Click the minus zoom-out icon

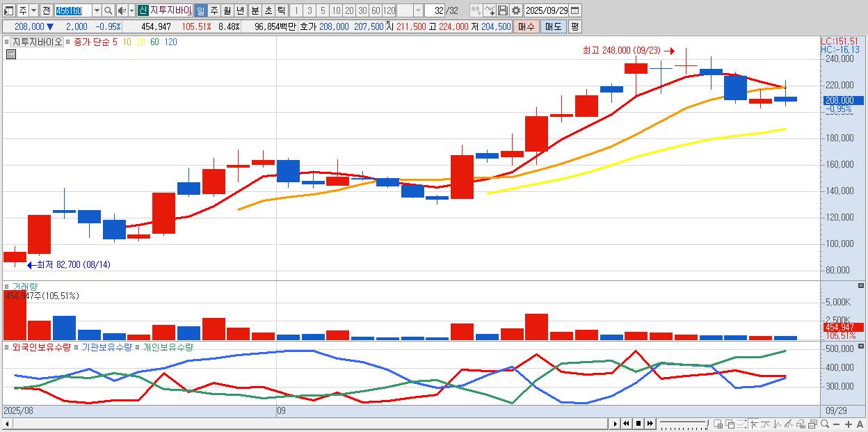pos(836,424)
